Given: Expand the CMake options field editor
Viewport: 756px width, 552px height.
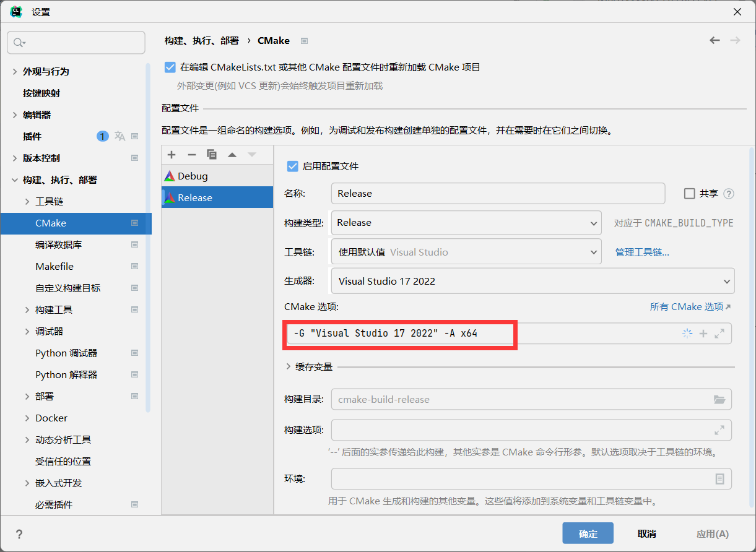Looking at the screenshot, I should [x=719, y=334].
